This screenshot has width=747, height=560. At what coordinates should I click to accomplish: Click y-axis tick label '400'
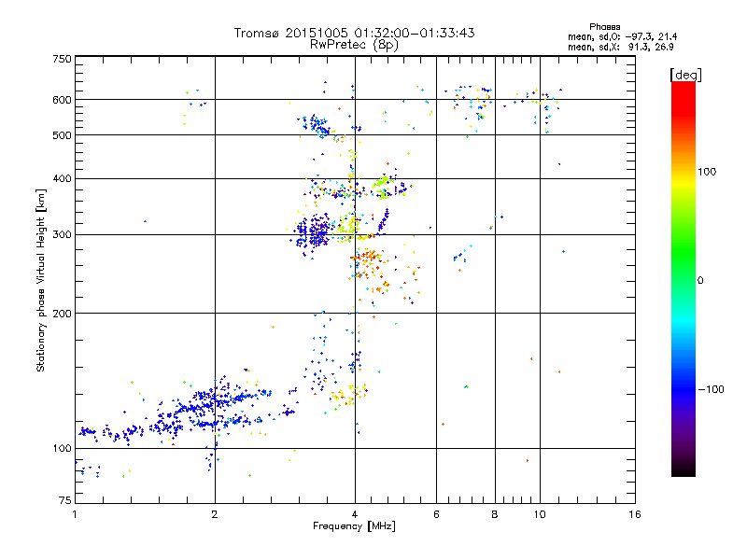pyautogui.click(x=63, y=179)
